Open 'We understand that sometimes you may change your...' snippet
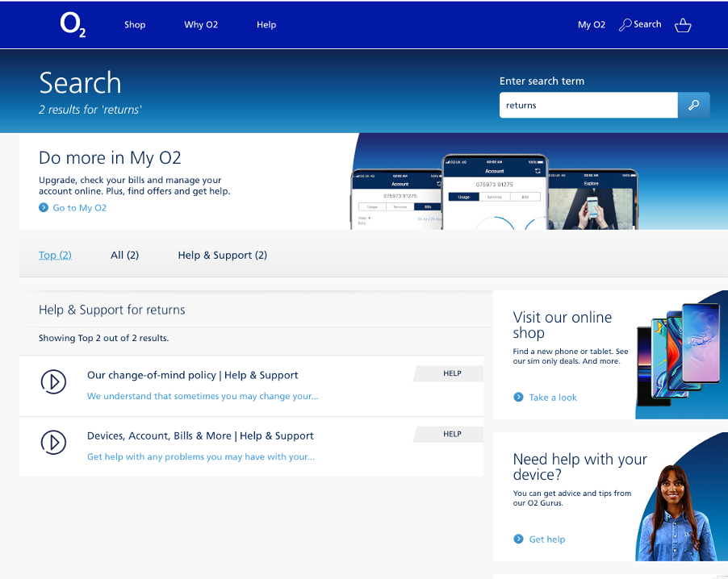This screenshot has height=579, width=728. [203, 396]
